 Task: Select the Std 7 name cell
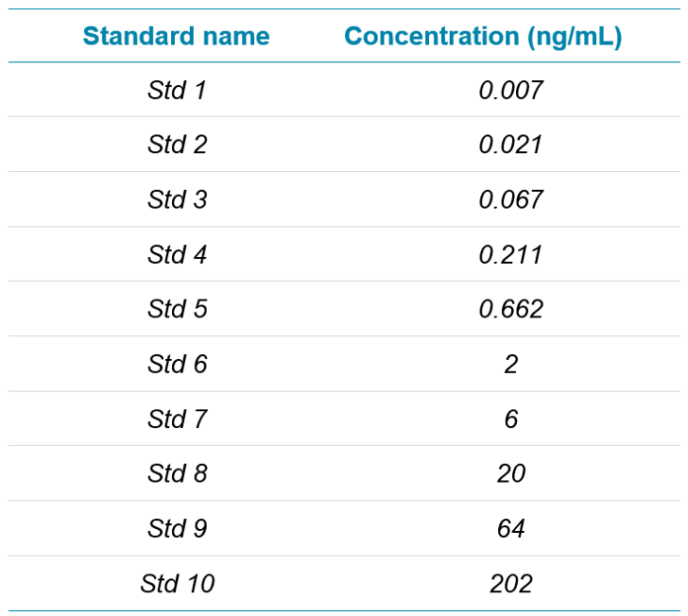(x=177, y=419)
